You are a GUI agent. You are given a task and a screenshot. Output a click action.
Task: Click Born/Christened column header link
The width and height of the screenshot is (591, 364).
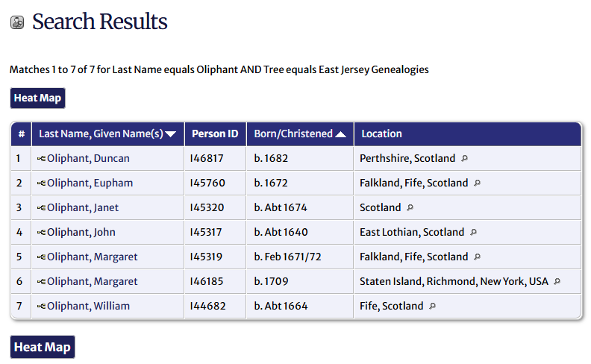(x=293, y=134)
